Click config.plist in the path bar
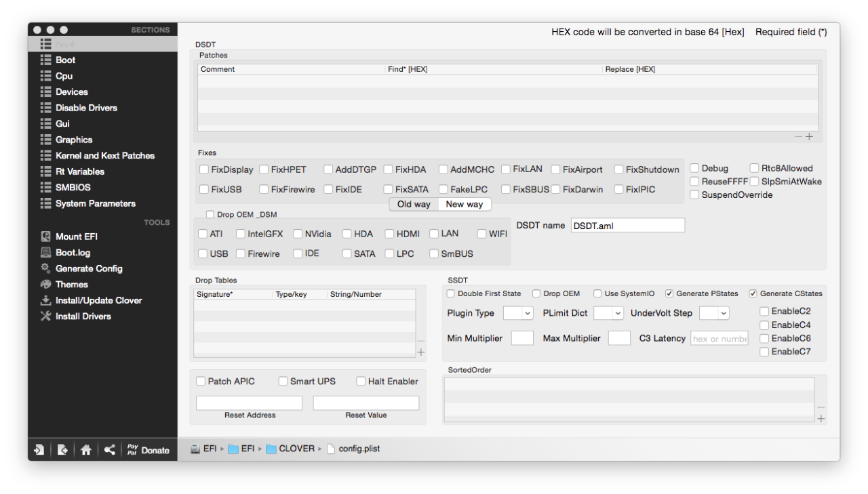The width and height of the screenshot is (868, 494). pyautogui.click(x=353, y=449)
